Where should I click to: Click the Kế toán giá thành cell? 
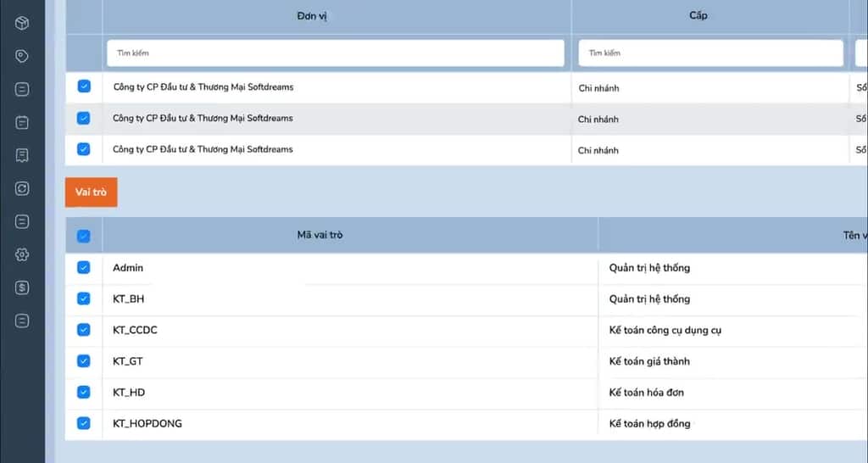(x=649, y=361)
